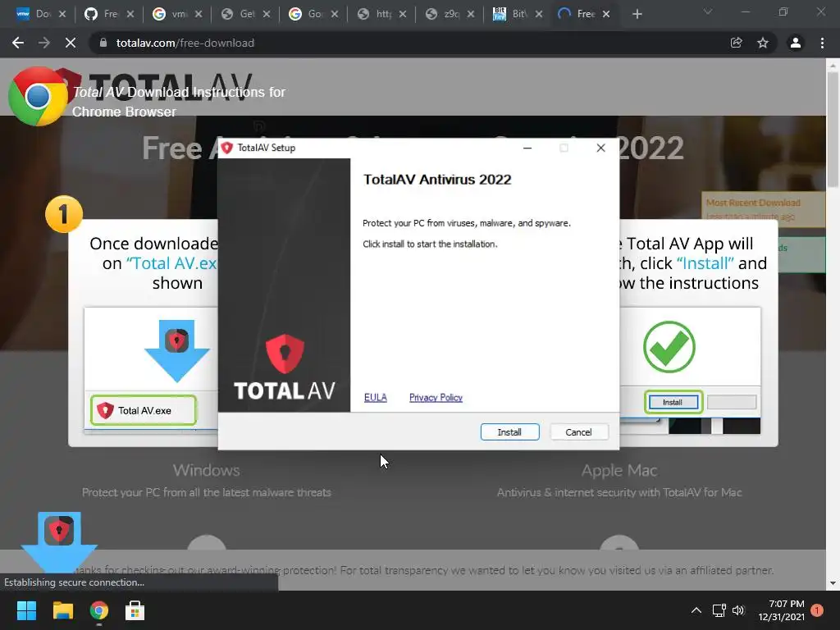Screen dimensions: 840x630
Task: Click the Windows download heading
Action: point(206,470)
